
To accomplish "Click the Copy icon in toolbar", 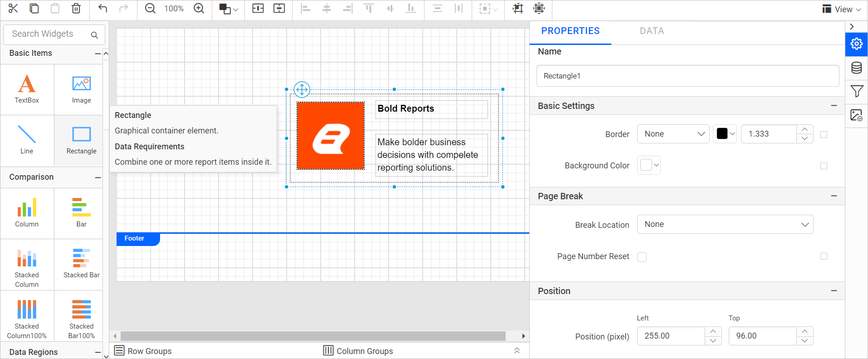I will [34, 9].
